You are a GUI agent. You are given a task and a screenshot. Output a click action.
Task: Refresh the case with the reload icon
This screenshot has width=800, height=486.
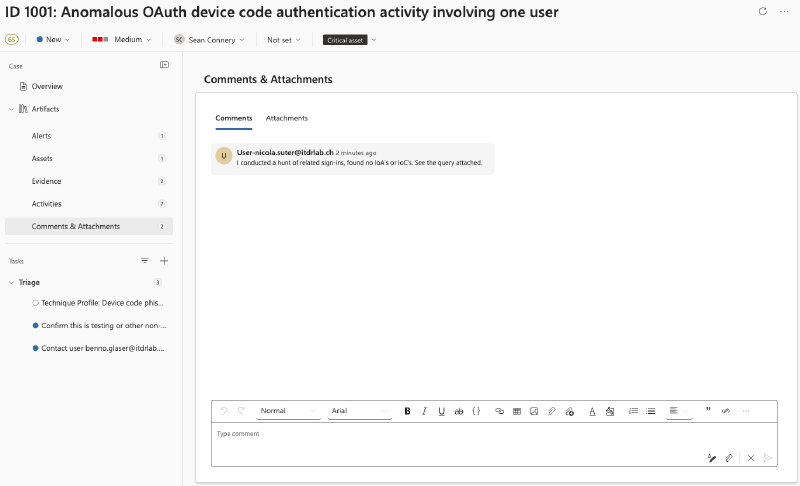[x=763, y=11]
